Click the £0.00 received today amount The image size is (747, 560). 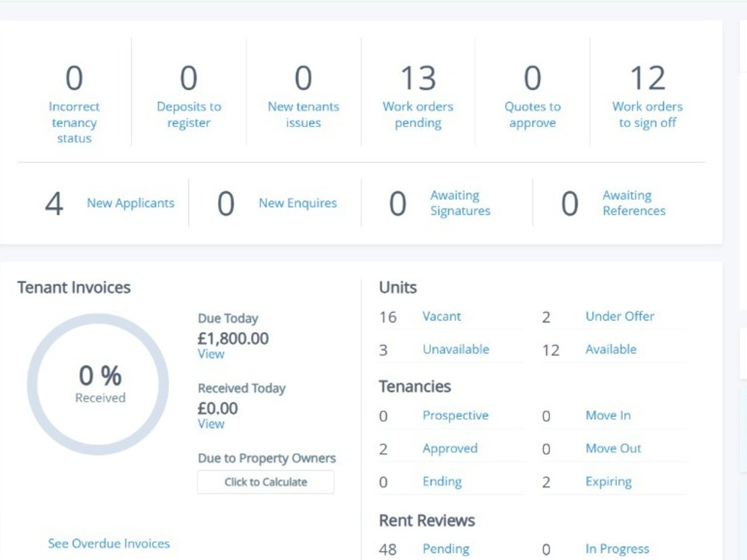point(217,408)
